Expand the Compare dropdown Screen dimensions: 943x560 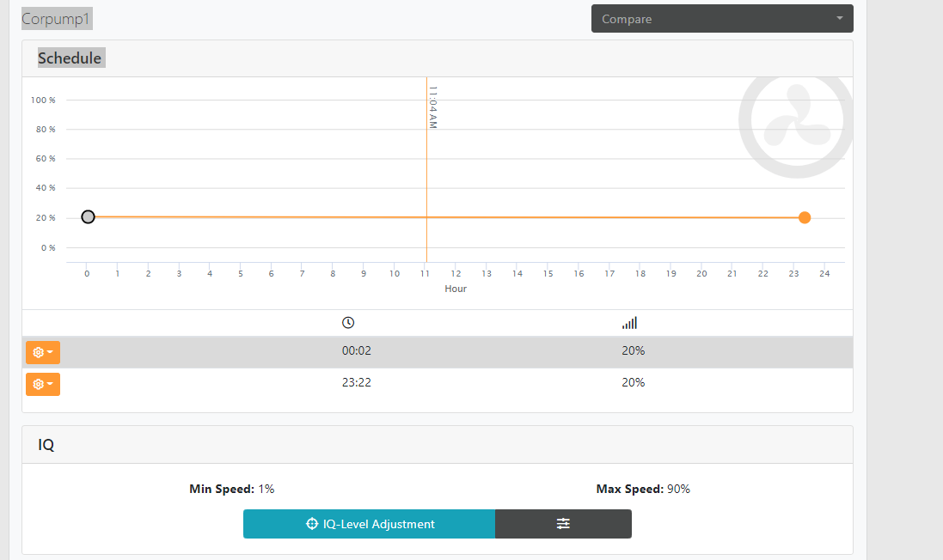point(722,19)
